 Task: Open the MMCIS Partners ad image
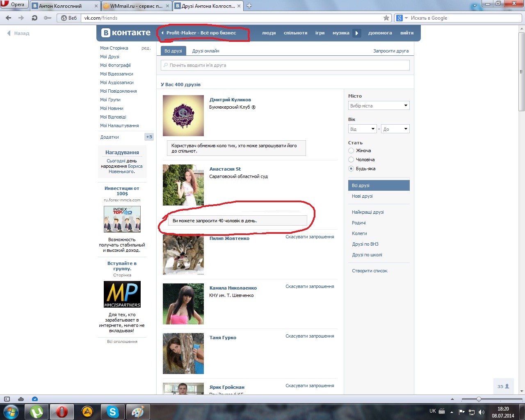[x=122, y=294]
